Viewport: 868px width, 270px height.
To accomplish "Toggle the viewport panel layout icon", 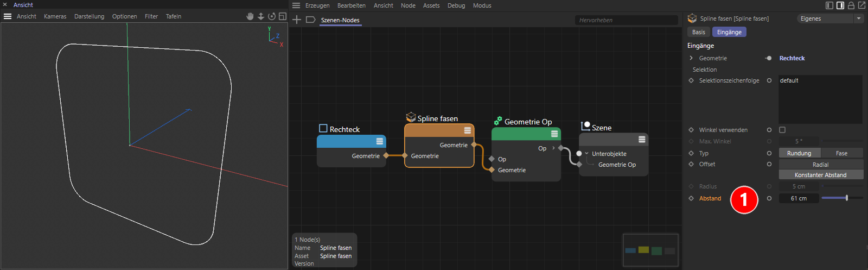I will (283, 16).
